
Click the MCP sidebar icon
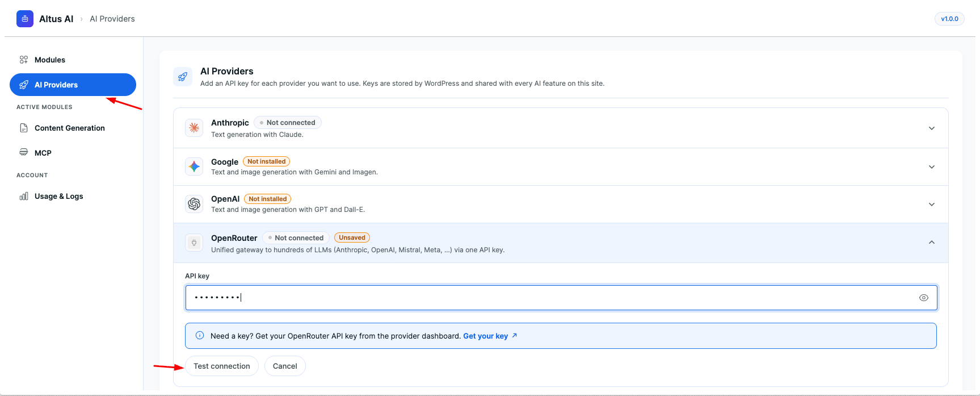point(24,152)
